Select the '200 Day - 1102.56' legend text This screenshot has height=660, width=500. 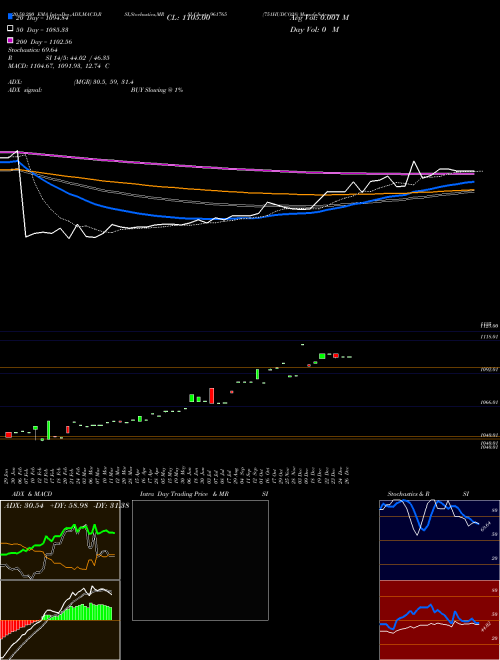pyautogui.click(x=44, y=42)
